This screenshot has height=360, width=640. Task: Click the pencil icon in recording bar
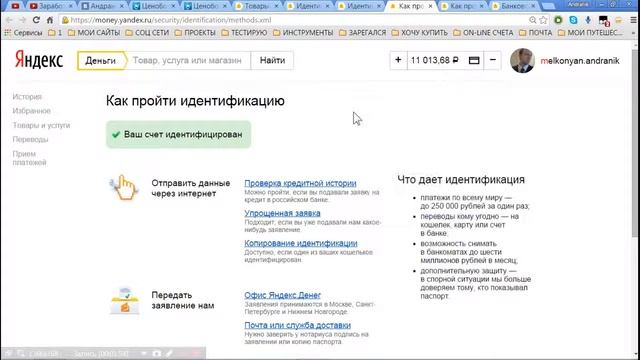pos(169,353)
